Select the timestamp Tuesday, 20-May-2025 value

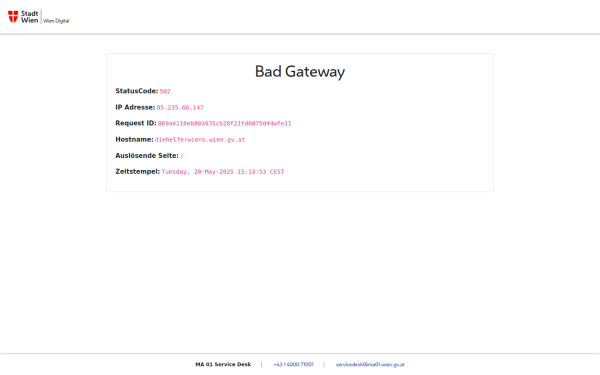(x=223, y=172)
